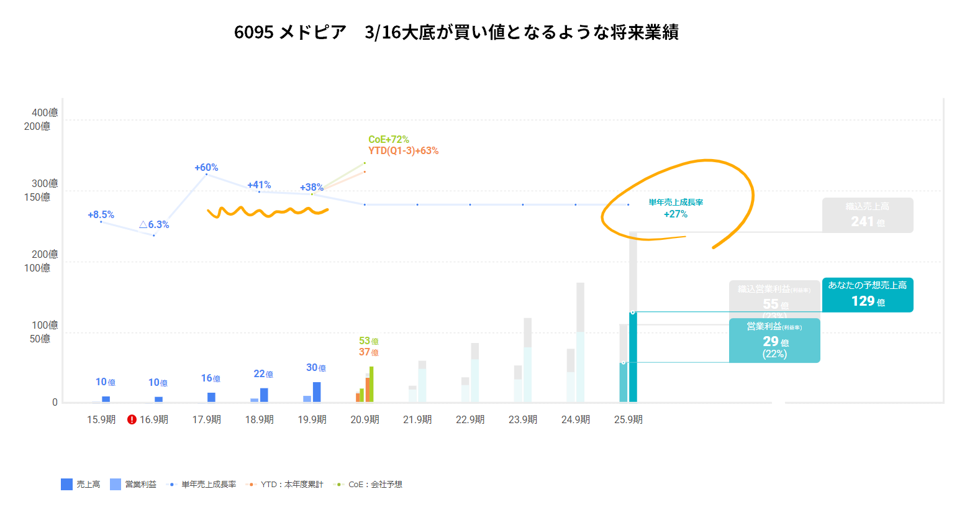Click the CoE：会社予想 legend text
This screenshot has width=980, height=512.
(x=375, y=485)
